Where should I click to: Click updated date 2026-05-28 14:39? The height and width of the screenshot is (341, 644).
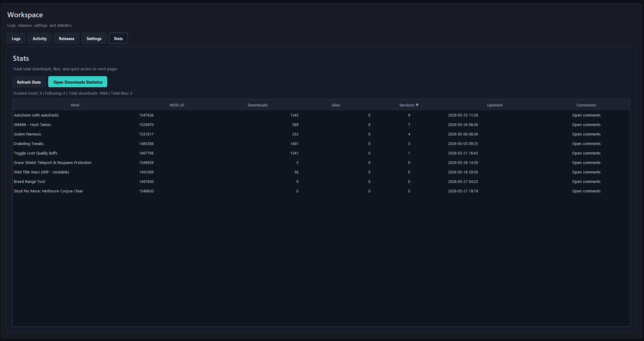pyautogui.click(x=463, y=163)
